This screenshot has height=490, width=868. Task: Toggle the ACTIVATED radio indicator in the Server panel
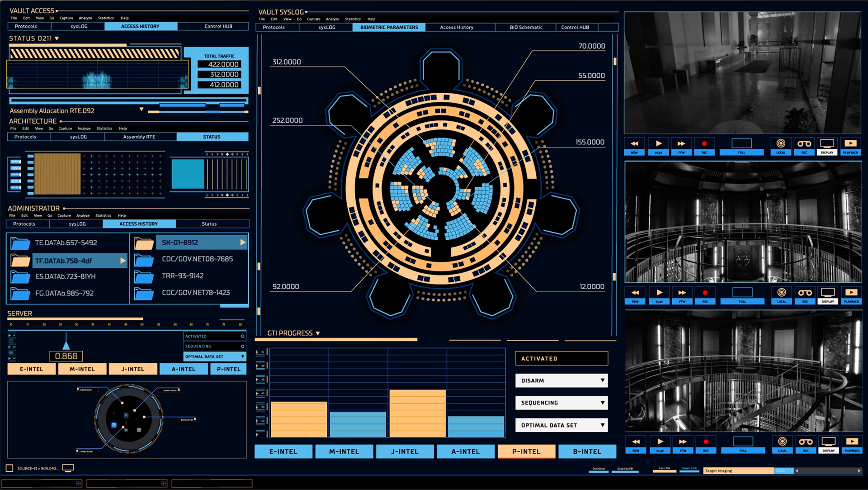pyautogui.click(x=243, y=336)
